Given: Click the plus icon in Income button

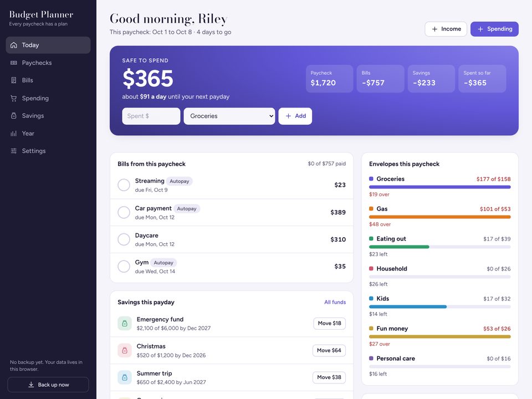Looking at the screenshot, I should point(434,29).
